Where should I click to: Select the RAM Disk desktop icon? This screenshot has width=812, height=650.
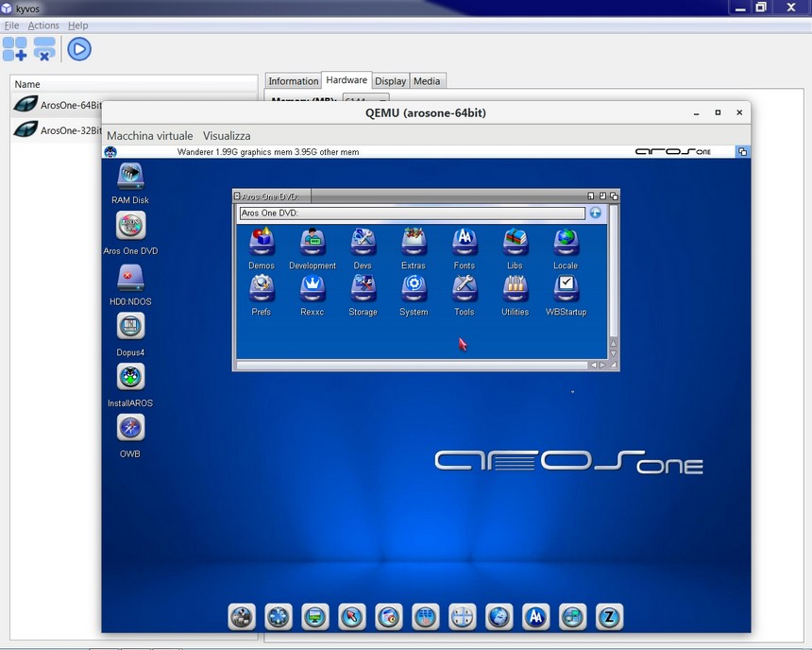click(x=130, y=177)
